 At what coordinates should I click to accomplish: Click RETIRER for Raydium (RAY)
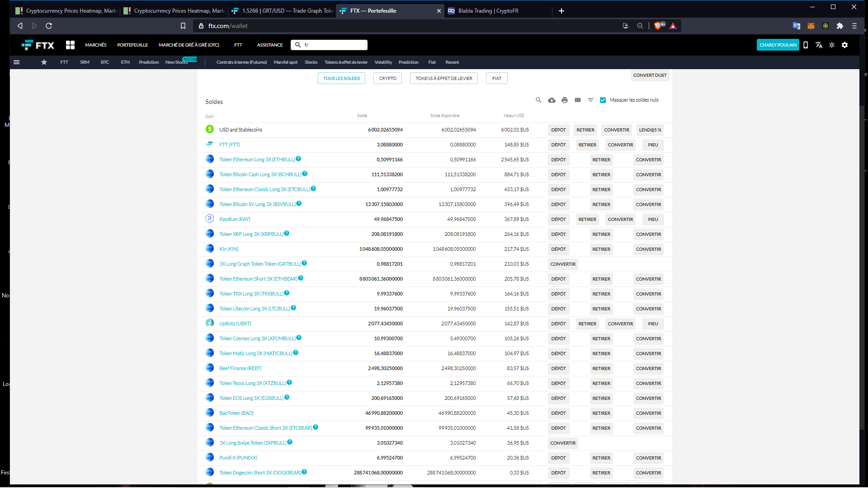tap(587, 219)
